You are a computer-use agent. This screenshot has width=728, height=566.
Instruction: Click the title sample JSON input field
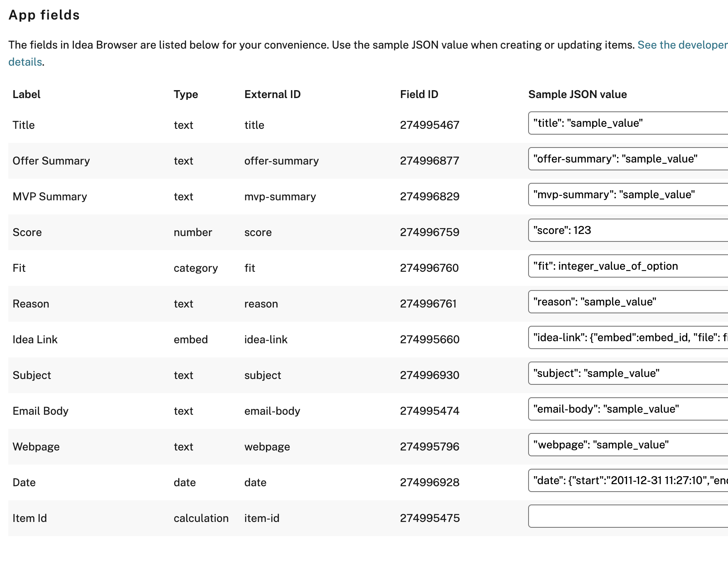(x=627, y=123)
